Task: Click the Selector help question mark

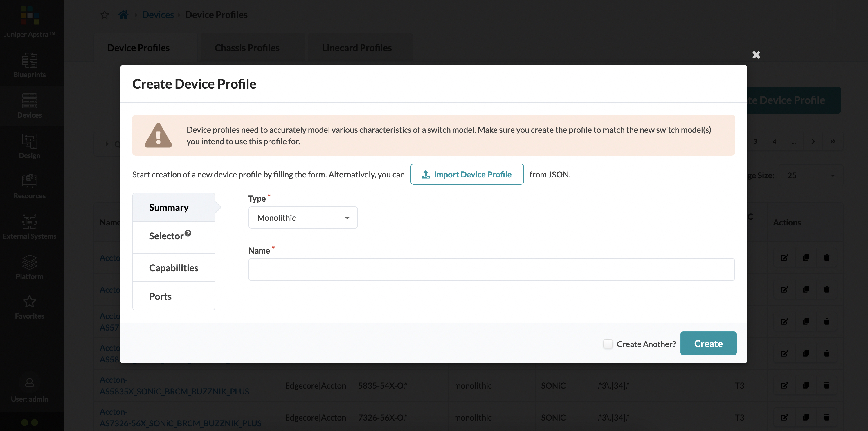Action: 188,233
